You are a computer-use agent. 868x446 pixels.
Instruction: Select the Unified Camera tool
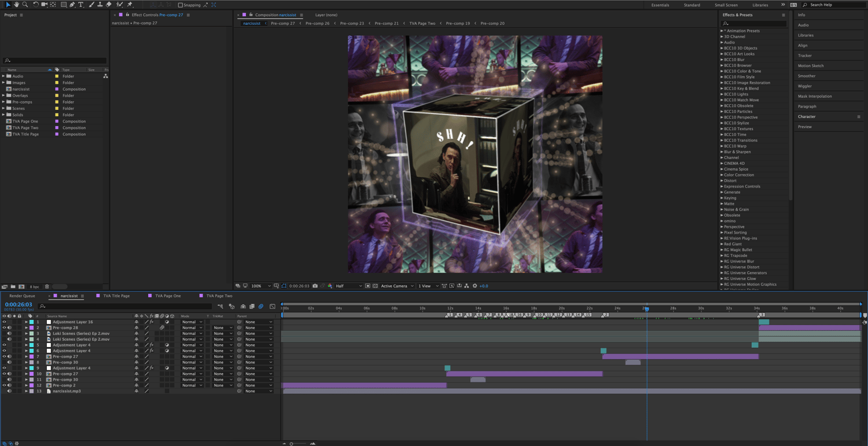(45, 5)
